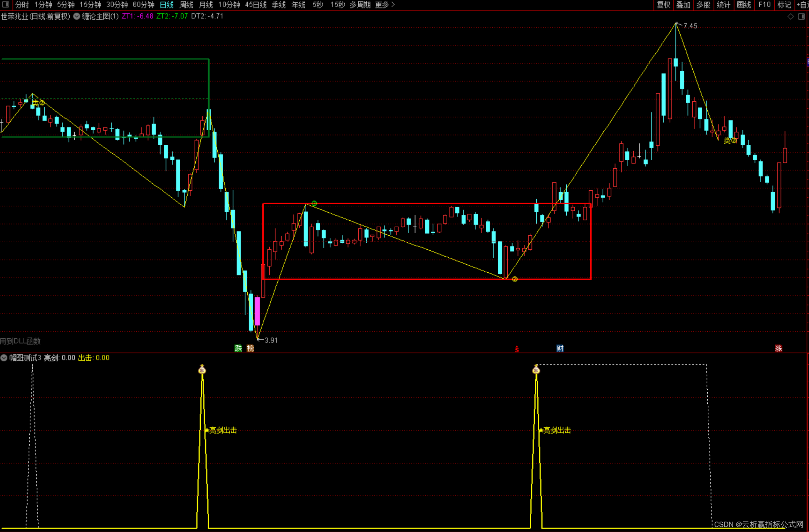Click the second money bag signal icon
The width and height of the screenshot is (809, 532).
pos(536,369)
